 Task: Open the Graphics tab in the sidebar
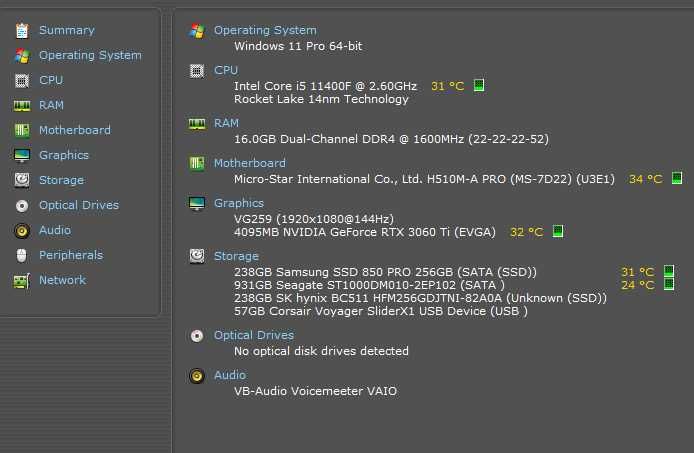[x=63, y=155]
